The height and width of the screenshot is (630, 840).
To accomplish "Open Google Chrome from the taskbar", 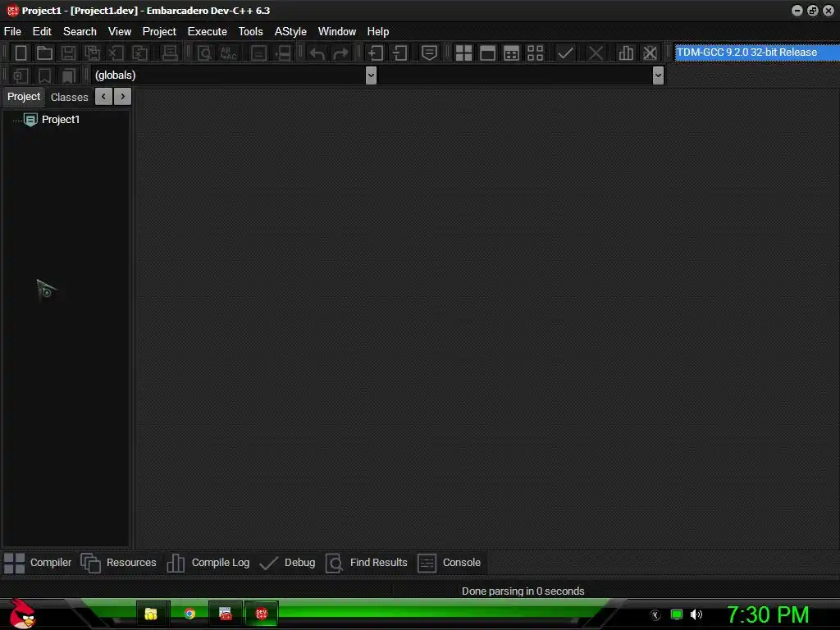I will (x=189, y=614).
